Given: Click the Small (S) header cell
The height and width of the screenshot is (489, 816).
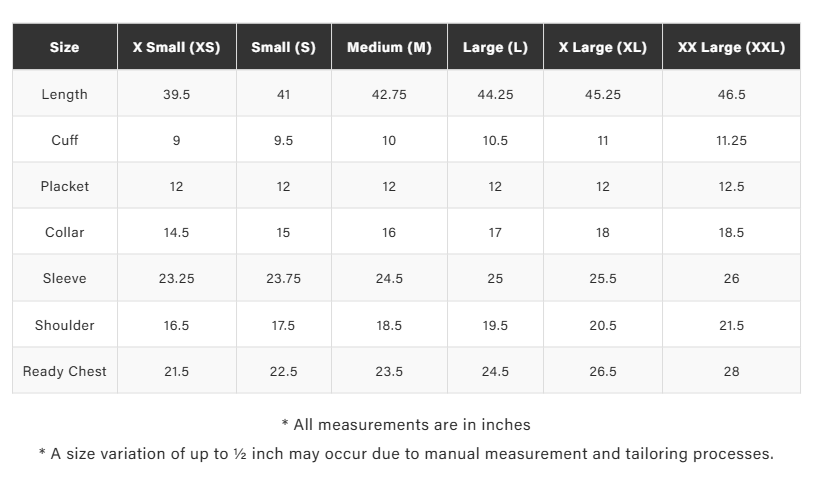Looking at the screenshot, I should pyautogui.click(x=283, y=47).
